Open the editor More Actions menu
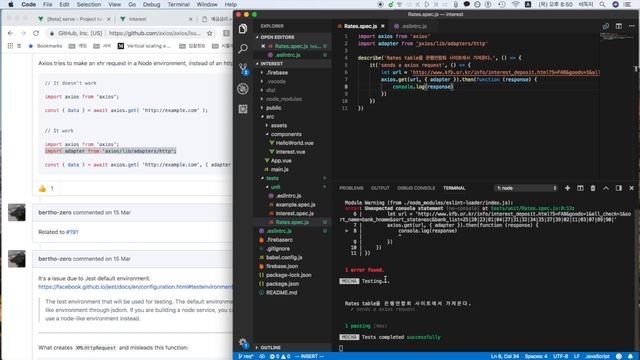Image resolution: width=640 pixels, height=360 pixels. (631, 26)
